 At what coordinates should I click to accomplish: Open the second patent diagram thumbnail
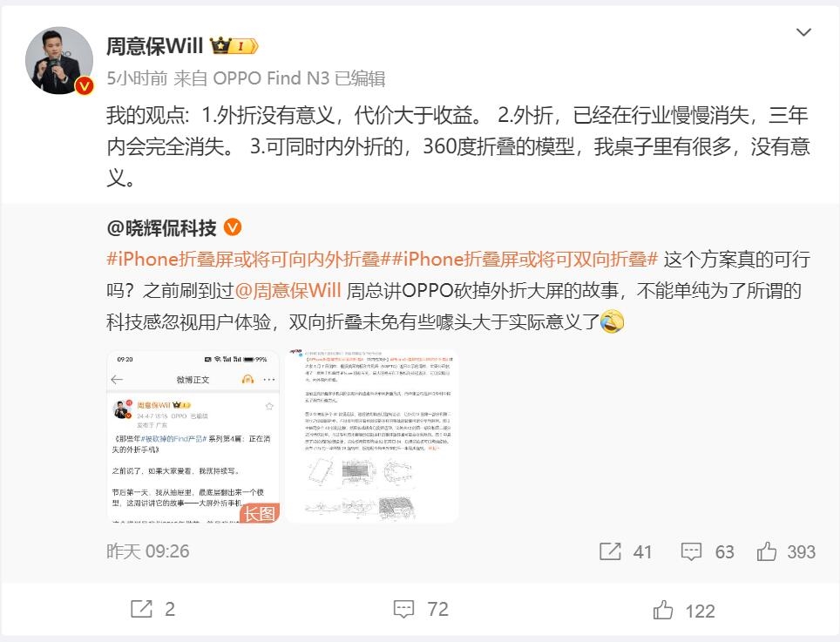372,436
